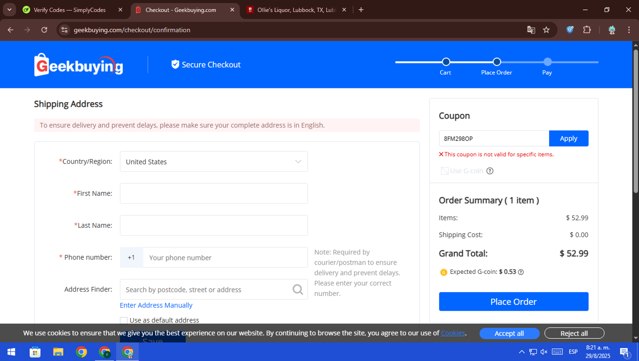
Task: Reload the checkout page
Action: pos(44,30)
